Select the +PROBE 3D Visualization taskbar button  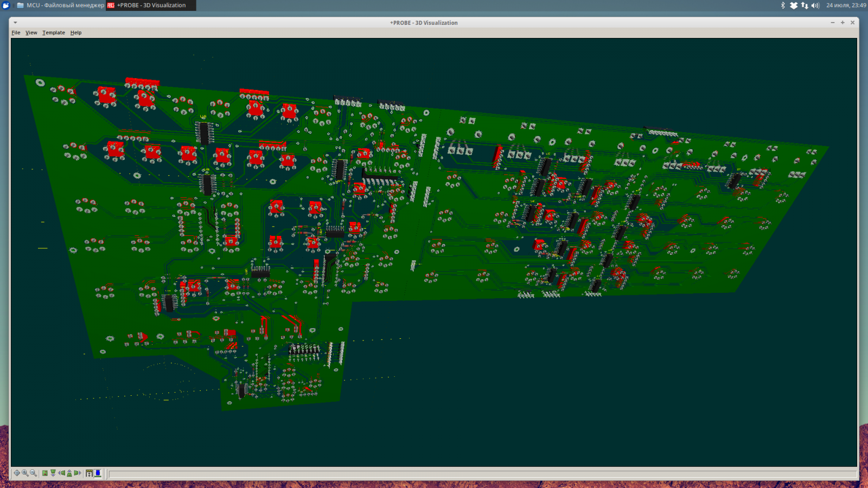pyautogui.click(x=150, y=5)
